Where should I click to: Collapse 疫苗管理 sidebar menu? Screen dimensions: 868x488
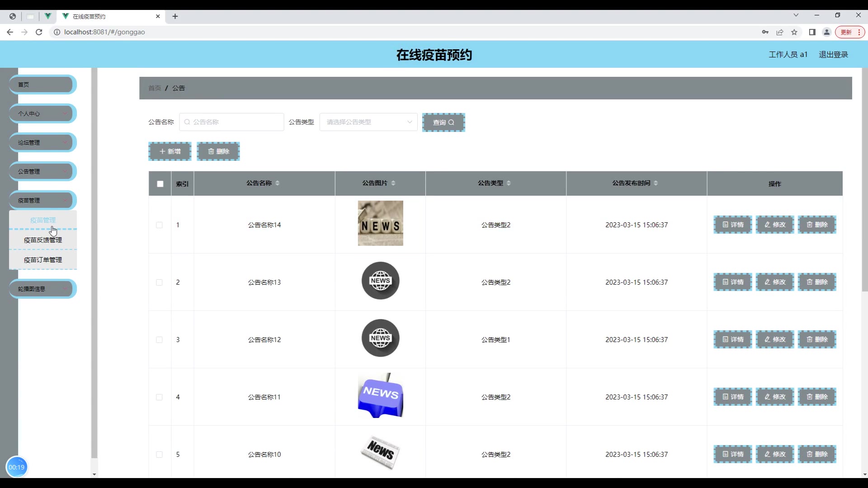coord(42,200)
